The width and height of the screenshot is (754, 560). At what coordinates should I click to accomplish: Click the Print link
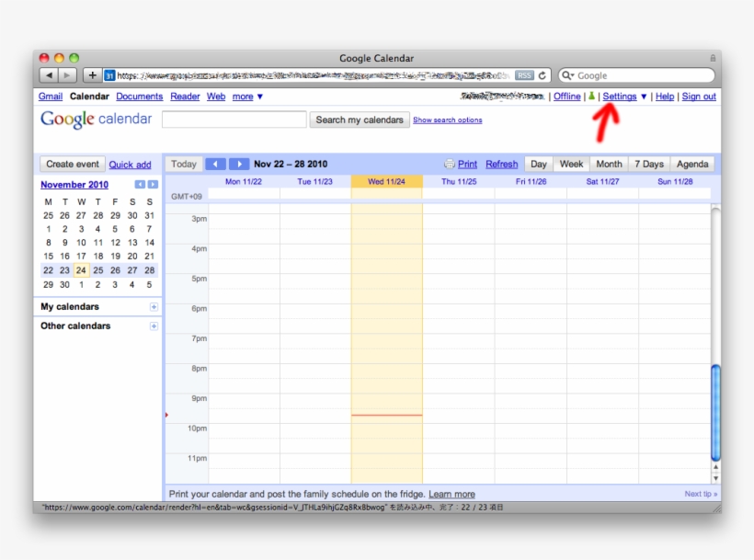tap(467, 164)
